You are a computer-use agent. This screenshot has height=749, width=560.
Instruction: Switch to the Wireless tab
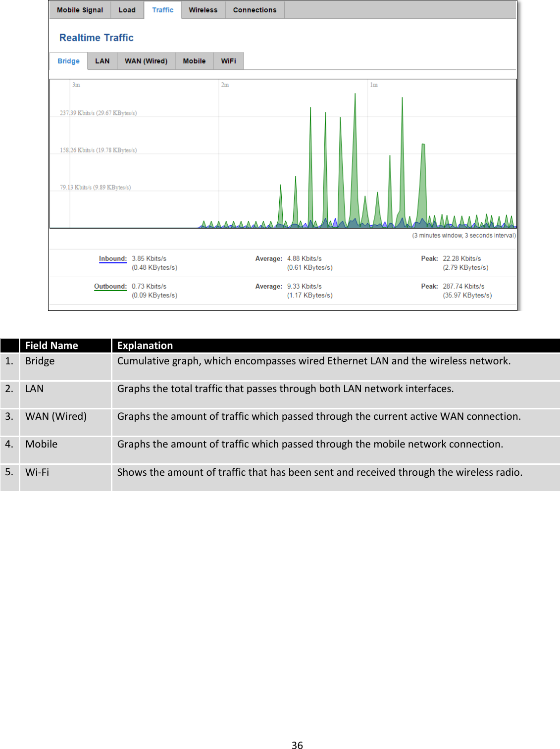click(203, 9)
